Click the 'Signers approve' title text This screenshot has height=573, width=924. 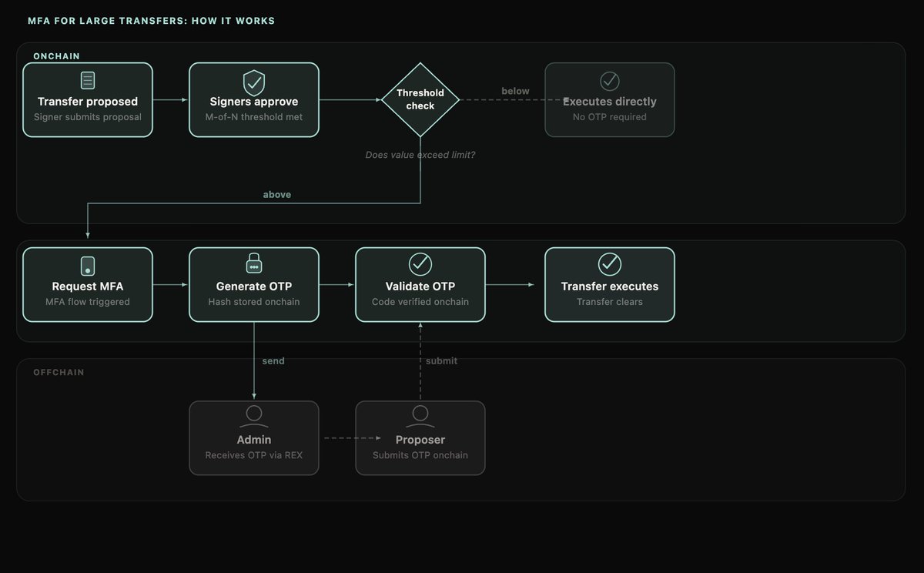click(254, 102)
